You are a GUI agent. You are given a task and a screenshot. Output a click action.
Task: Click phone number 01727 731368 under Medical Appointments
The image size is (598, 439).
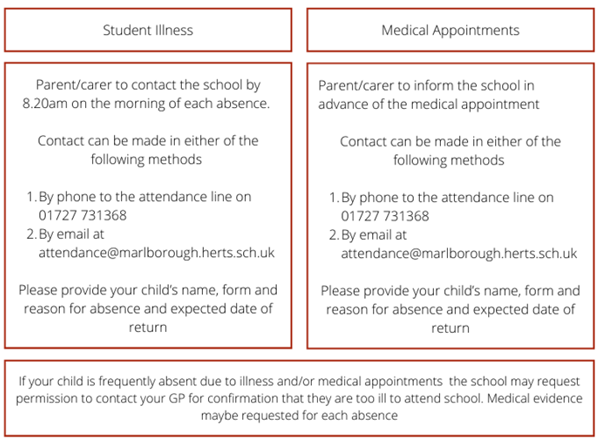click(x=385, y=216)
